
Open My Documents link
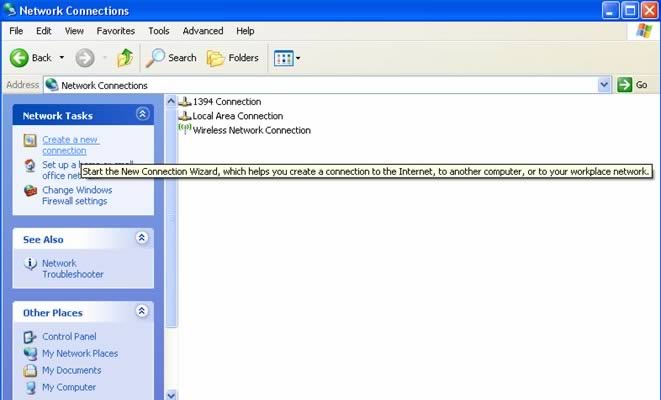(72, 370)
